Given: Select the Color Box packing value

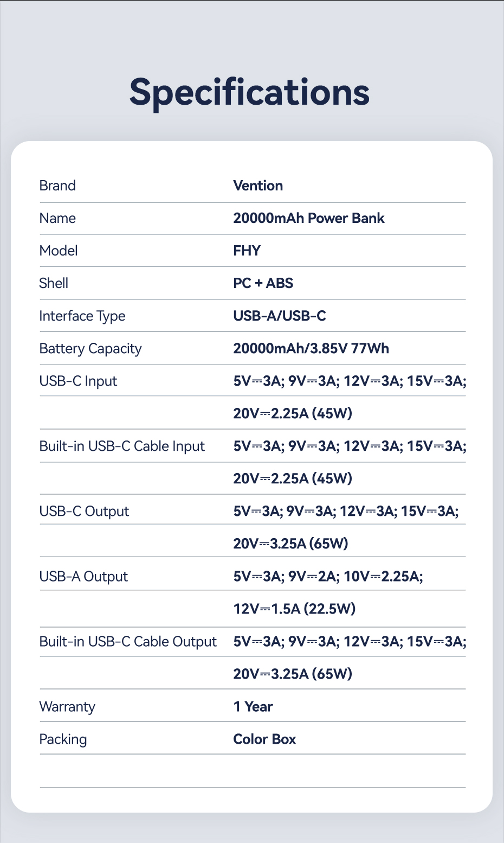Looking at the screenshot, I should pyautogui.click(x=264, y=739).
